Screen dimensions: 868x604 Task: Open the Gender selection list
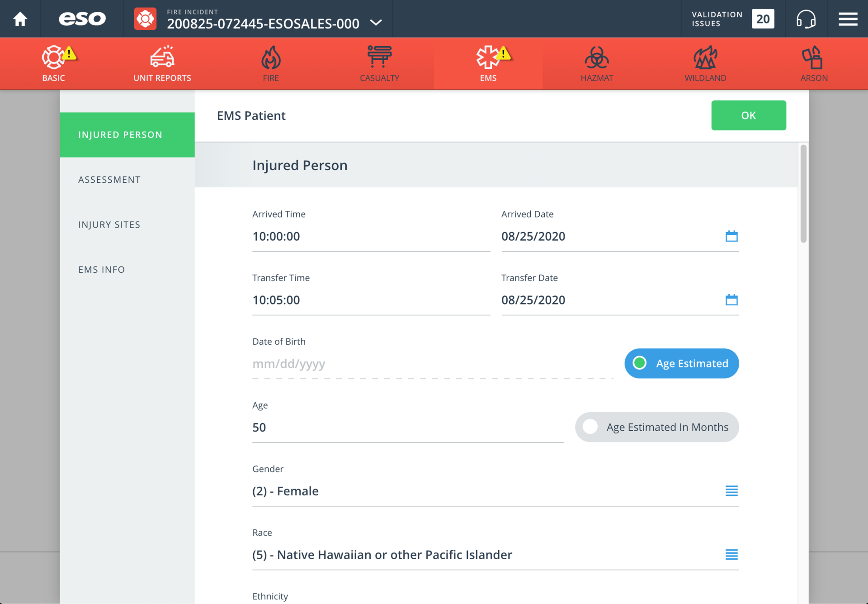coord(731,491)
